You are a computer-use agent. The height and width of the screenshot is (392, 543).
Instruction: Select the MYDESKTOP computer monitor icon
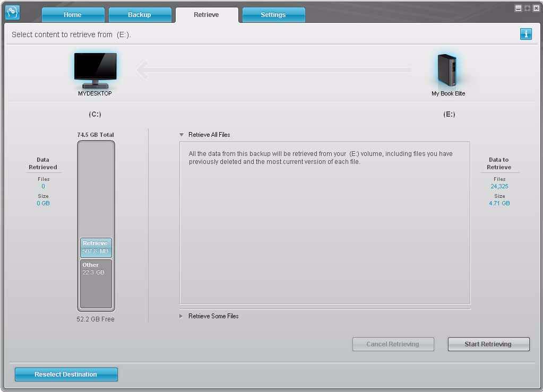[95, 70]
